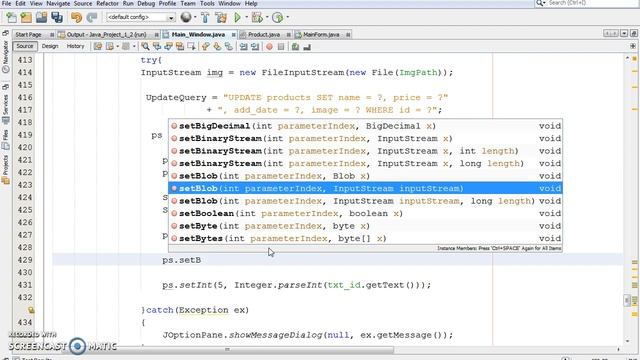
Task: Open the Tools menu
Action: pyautogui.click(x=207, y=3)
